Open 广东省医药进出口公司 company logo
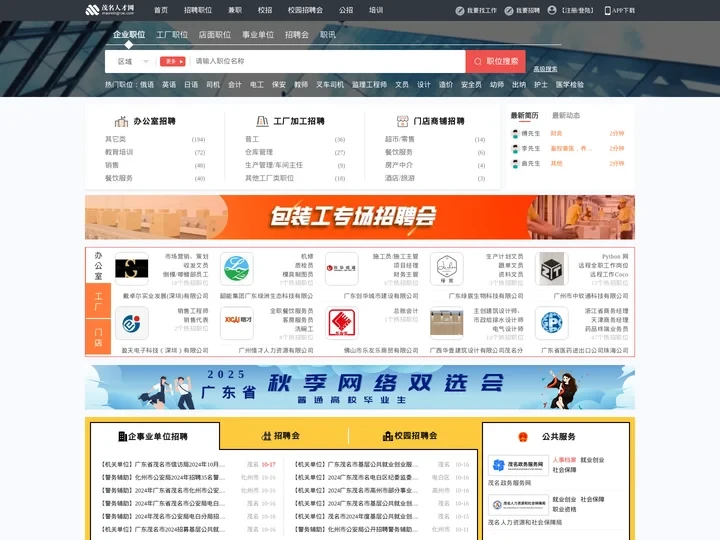The width and height of the screenshot is (720, 540). (551, 323)
